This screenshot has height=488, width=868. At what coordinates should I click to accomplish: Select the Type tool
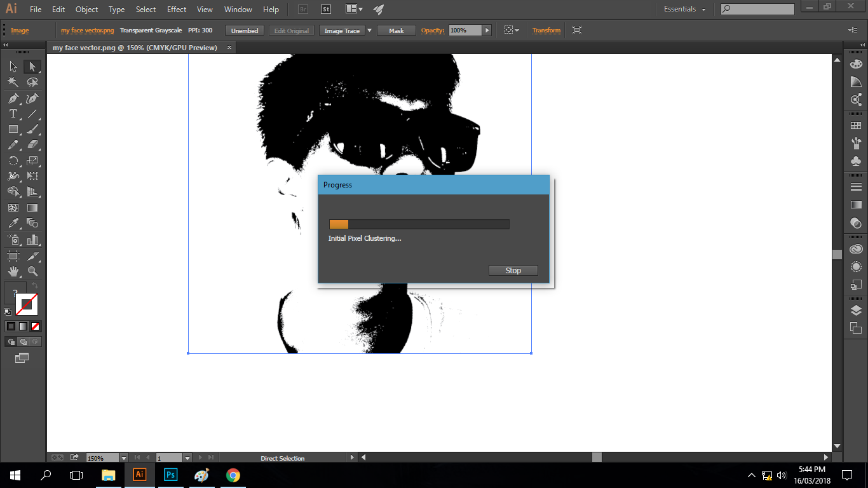click(x=13, y=114)
